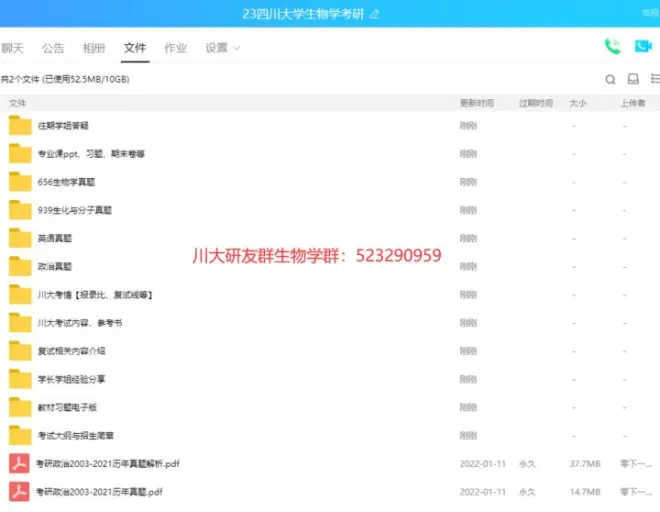
Task: Sort files by 大小 column header
Action: click(578, 103)
